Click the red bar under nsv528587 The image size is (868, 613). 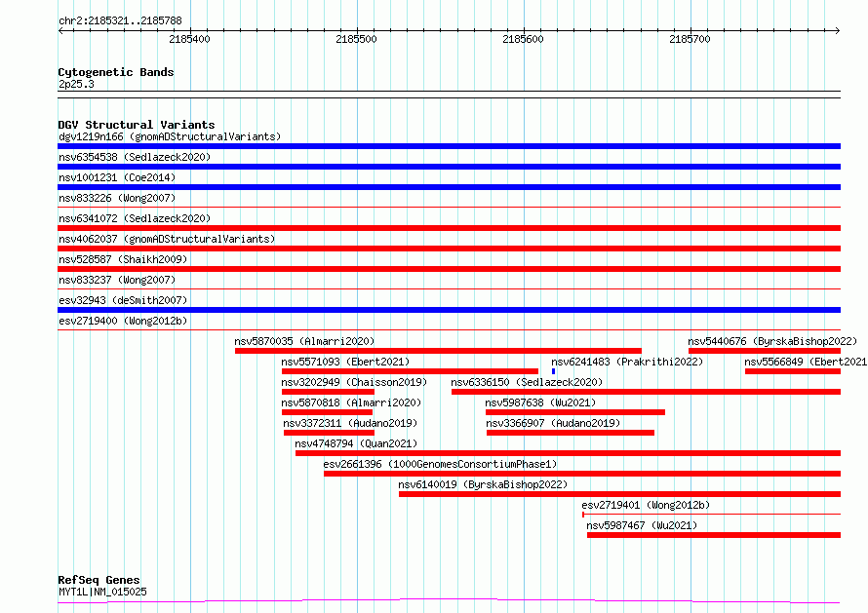449,269
